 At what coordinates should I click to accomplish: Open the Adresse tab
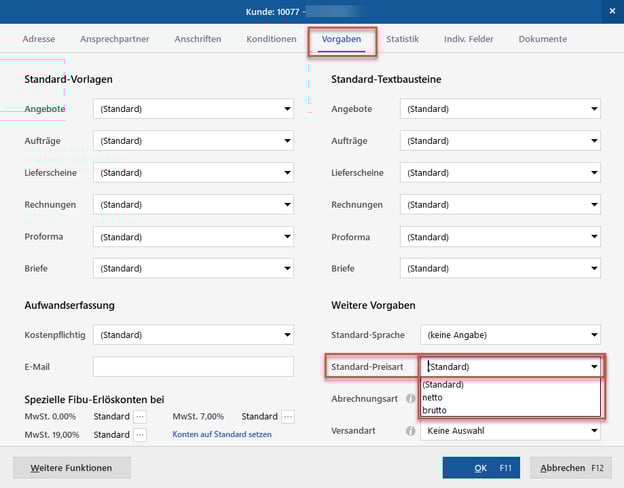[39, 39]
